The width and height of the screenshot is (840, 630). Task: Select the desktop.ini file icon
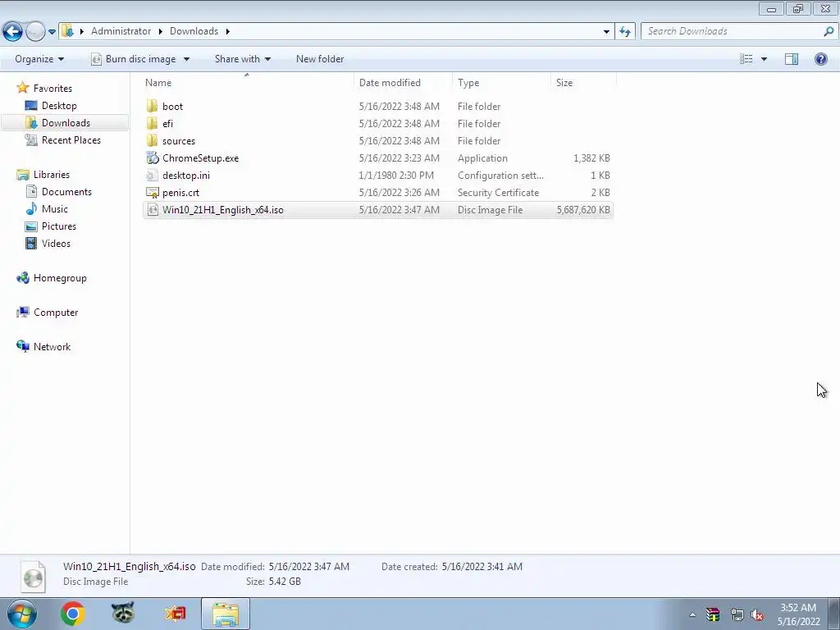click(153, 176)
